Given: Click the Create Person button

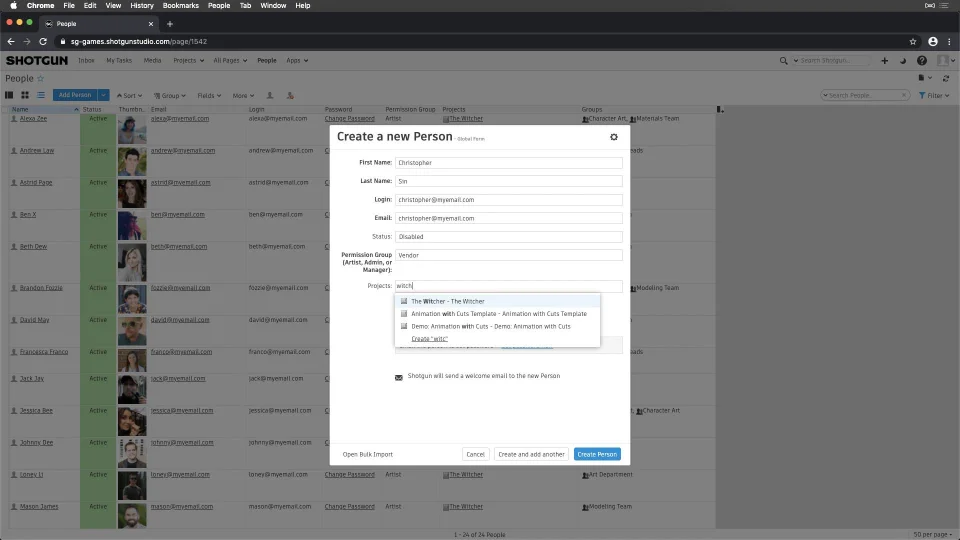Looking at the screenshot, I should tap(597, 454).
